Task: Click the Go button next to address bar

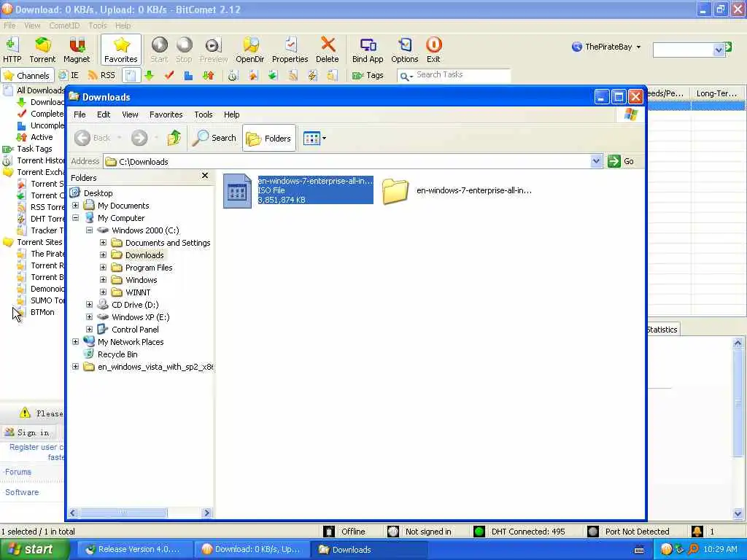Action: click(x=621, y=161)
